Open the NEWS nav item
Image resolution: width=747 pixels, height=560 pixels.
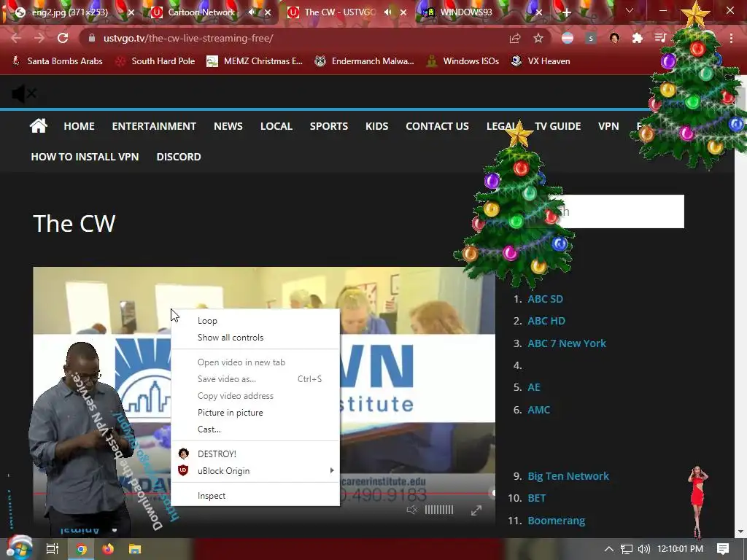pyautogui.click(x=228, y=126)
